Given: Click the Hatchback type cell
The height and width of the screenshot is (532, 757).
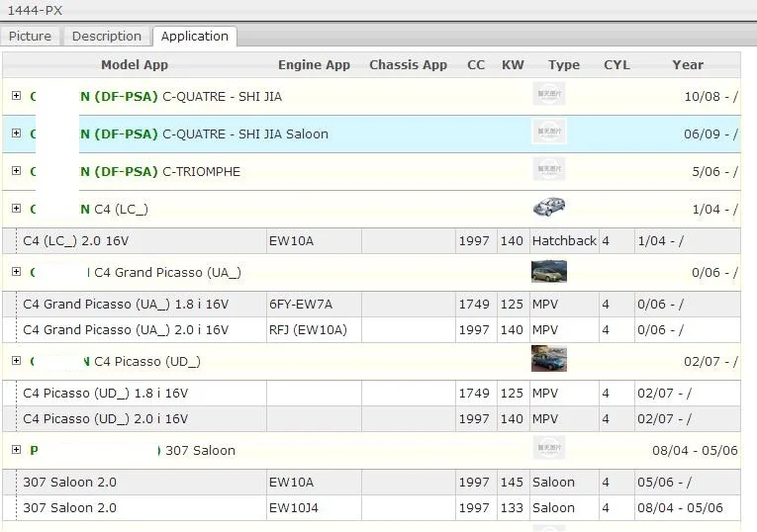Looking at the screenshot, I should coord(564,240).
